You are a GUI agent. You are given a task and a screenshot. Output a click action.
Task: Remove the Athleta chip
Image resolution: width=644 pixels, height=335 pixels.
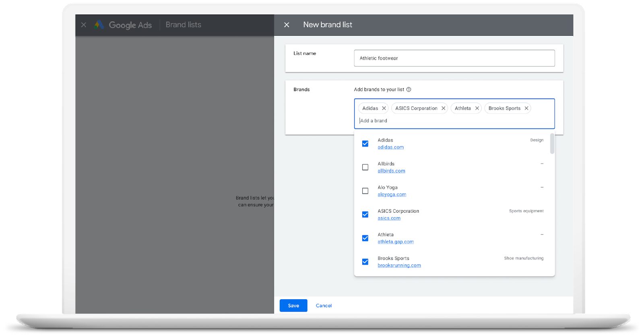pos(477,108)
